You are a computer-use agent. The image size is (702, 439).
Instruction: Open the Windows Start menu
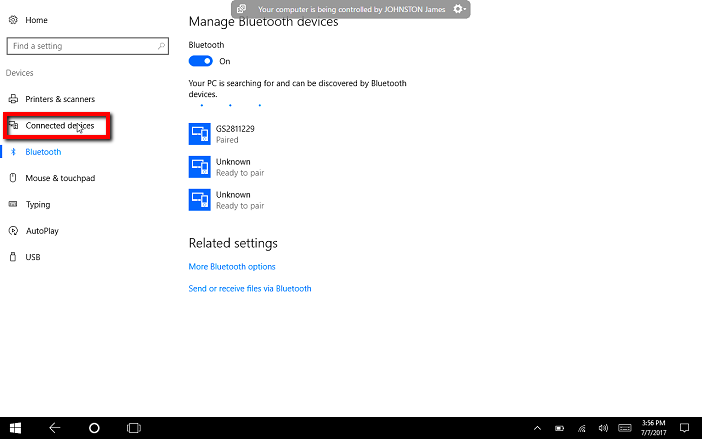[x=16, y=427]
